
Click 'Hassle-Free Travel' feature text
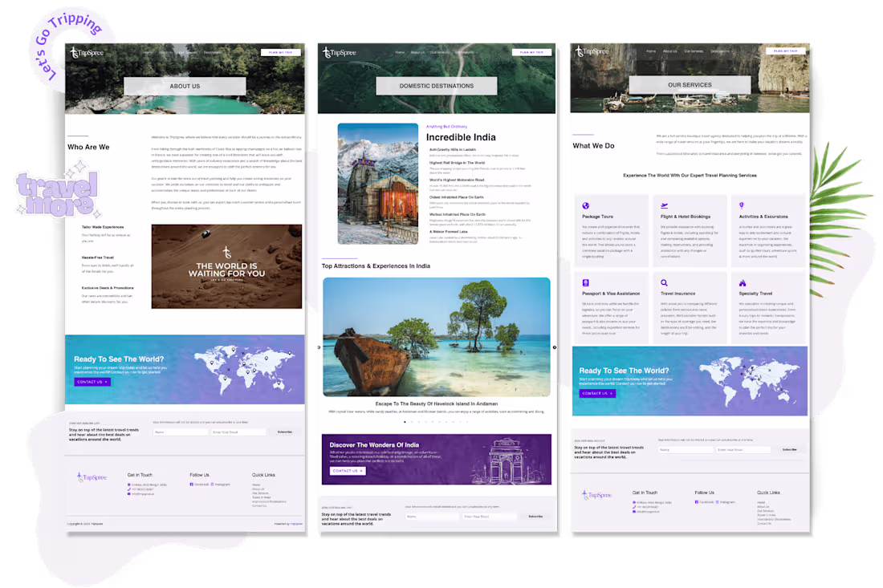(97, 258)
